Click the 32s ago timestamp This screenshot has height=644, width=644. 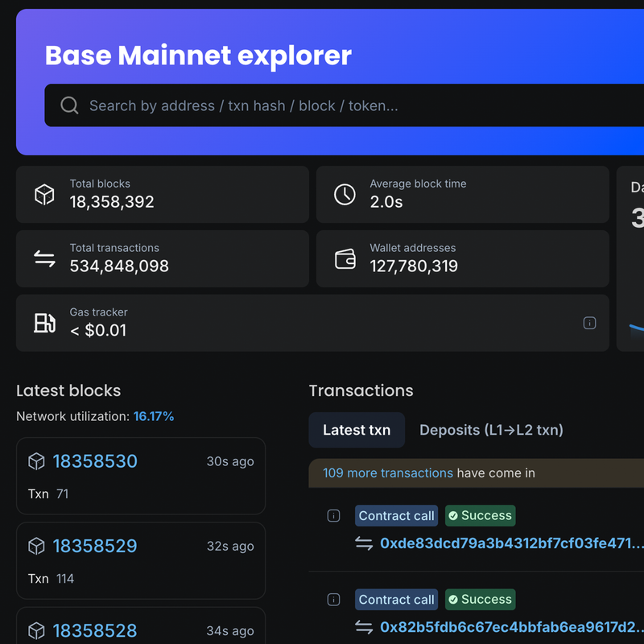(230, 547)
